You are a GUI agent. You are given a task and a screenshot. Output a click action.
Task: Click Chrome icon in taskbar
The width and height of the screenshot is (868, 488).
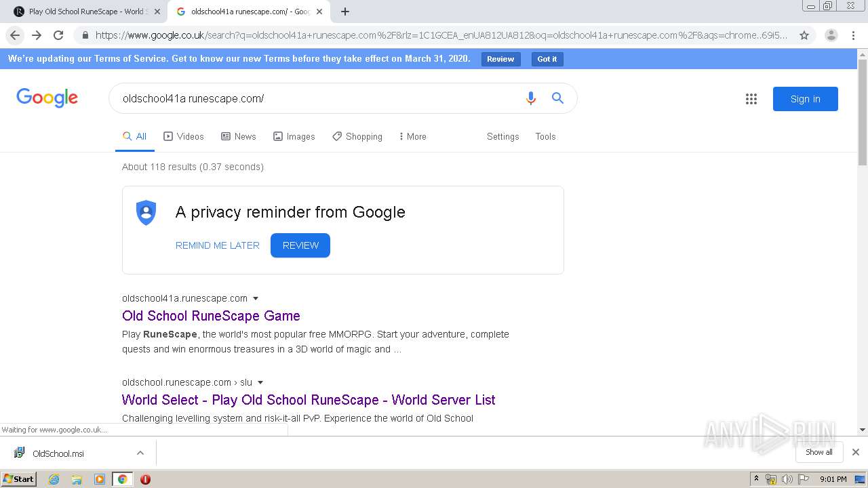pos(122,479)
